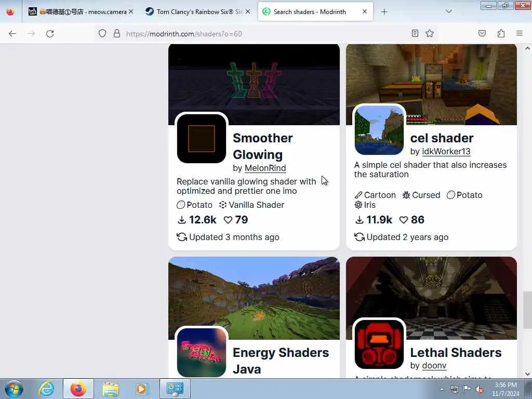Click the control panel taskbar icon
The width and height of the screenshot is (532, 399).
coord(175,389)
